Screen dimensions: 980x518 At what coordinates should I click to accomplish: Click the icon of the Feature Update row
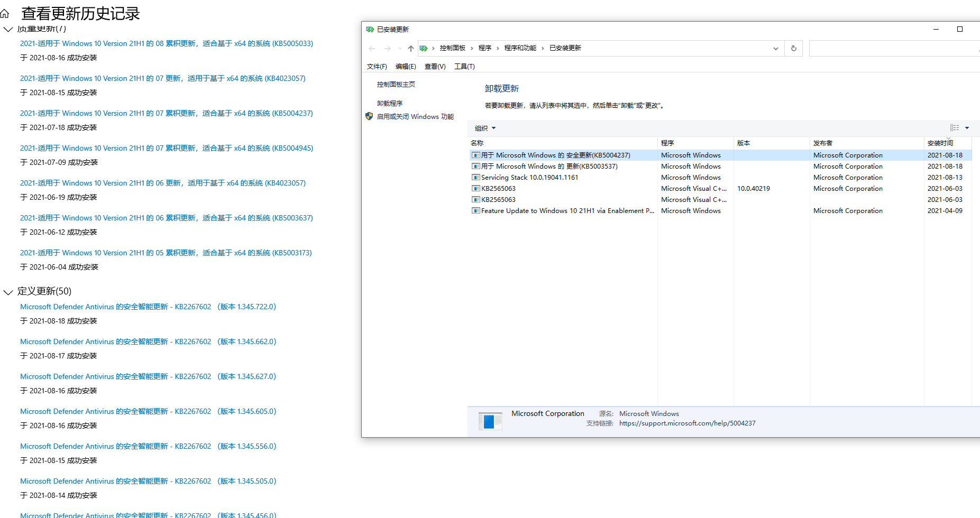[476, 211]
